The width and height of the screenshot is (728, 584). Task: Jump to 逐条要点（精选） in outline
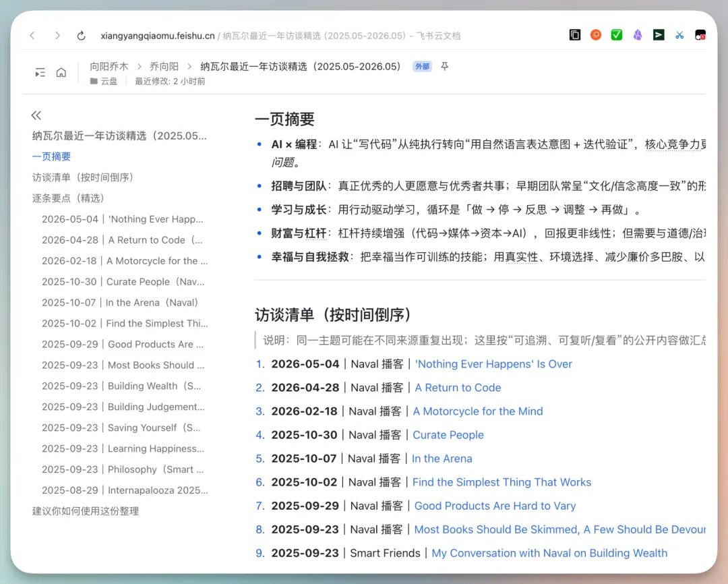pos(68,198)
